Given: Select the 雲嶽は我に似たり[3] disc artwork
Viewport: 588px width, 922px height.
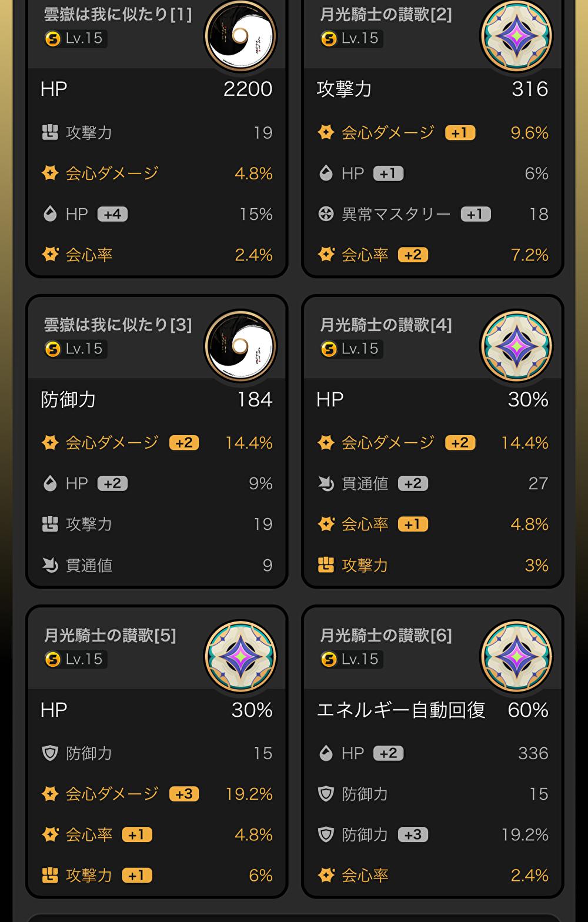Looking at the screenshot, I should tap(240, 346).
